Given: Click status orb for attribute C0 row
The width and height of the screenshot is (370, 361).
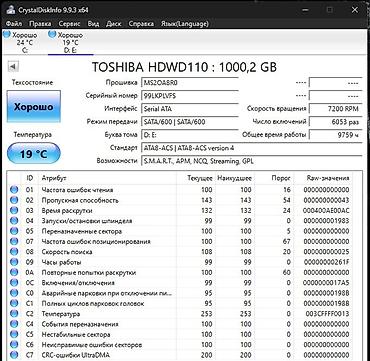Looking at the screenshot, I should coord(14,293).
